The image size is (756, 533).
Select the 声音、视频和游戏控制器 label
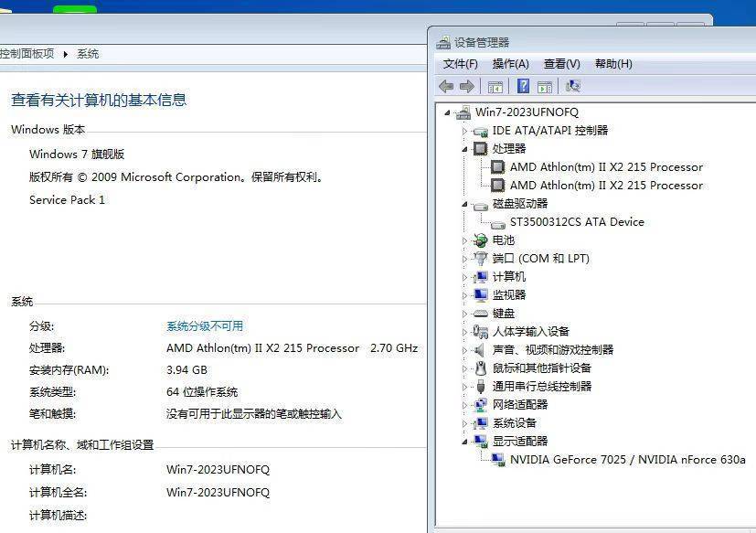coord(553,350)
